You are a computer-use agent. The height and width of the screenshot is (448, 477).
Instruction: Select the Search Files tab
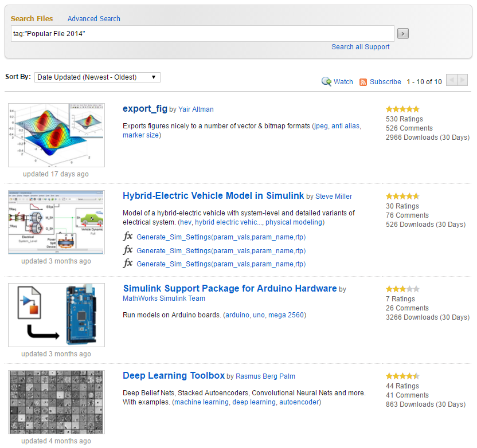32,18
